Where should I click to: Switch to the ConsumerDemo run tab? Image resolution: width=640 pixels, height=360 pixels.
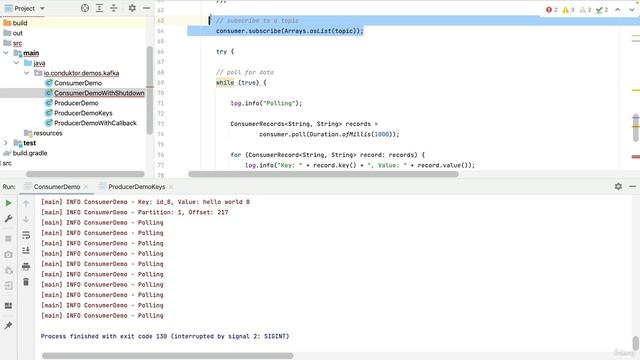click(x=57, y=187)
